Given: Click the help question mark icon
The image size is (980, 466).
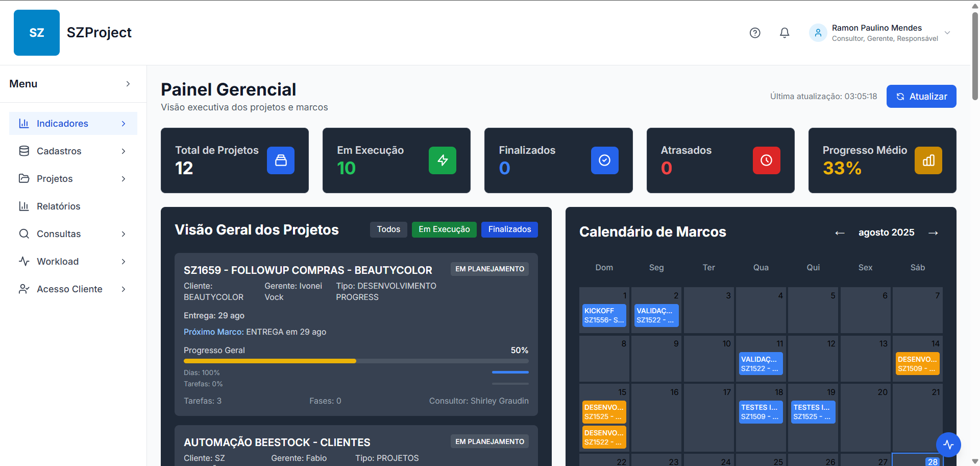Looking at the screenshot, I should coord(755,33).
